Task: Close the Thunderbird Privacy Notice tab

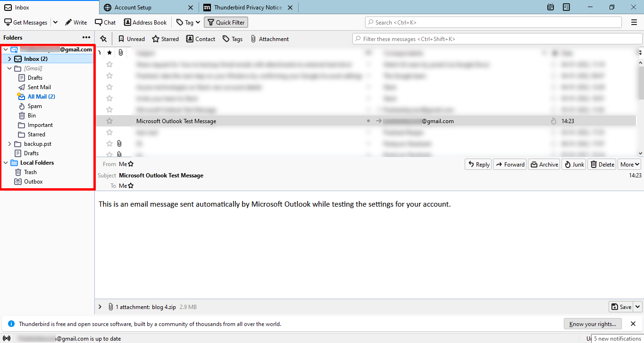Action: tap(290, 8)
